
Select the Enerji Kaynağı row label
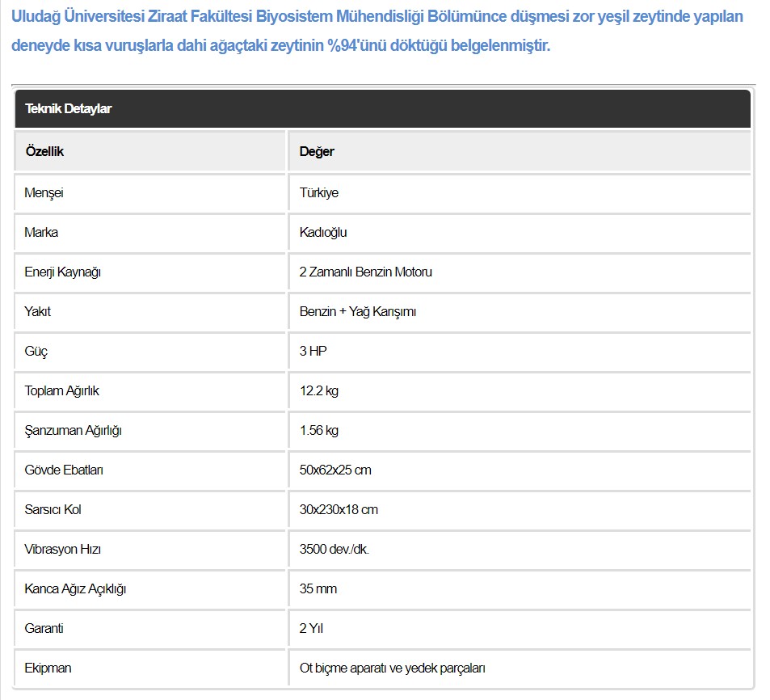click(x=62, y=272)
